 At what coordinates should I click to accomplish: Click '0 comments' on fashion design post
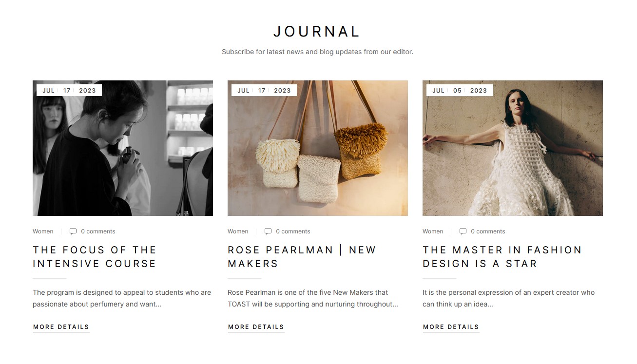coord(488,231)
